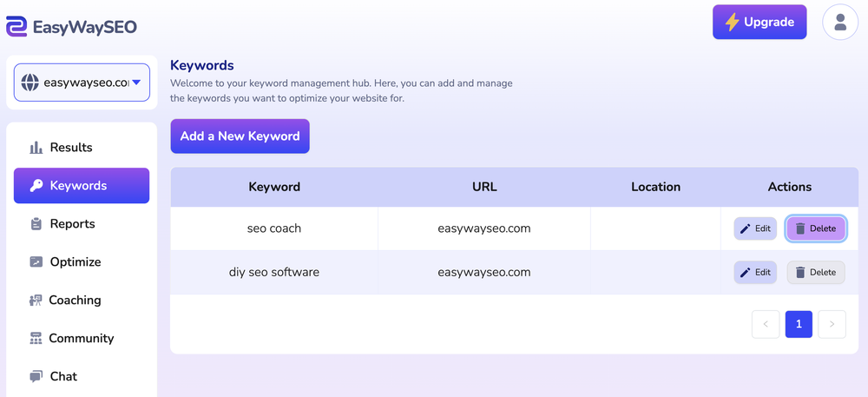Screen dimensions: 868x397
Task: Click Add a New Keyword
Action: [x=240, y=136]
